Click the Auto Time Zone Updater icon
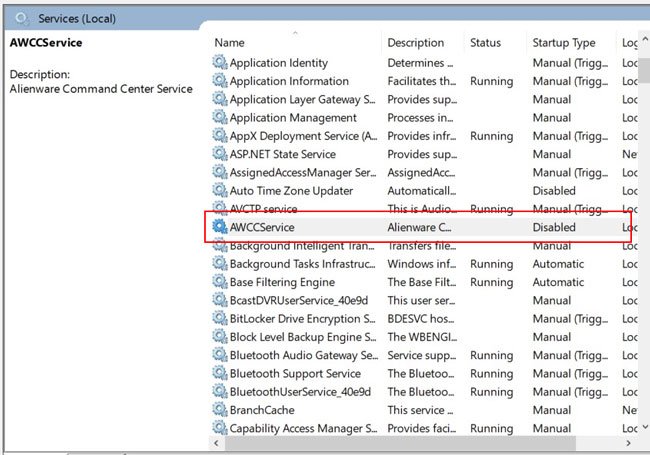This screenshot has height=455, width=650. [220, 191]
